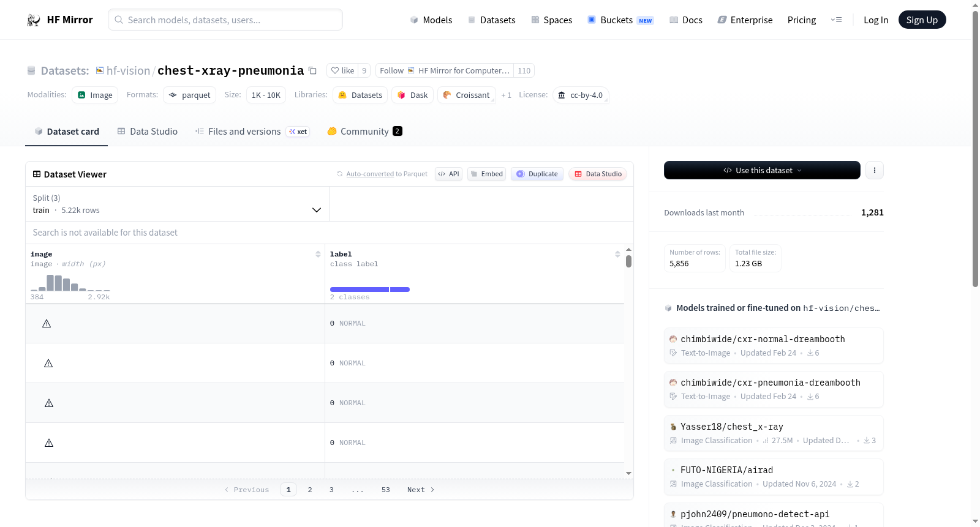Click the HF Mirror logo icon

pyautogui.click(x=34, y=20)
